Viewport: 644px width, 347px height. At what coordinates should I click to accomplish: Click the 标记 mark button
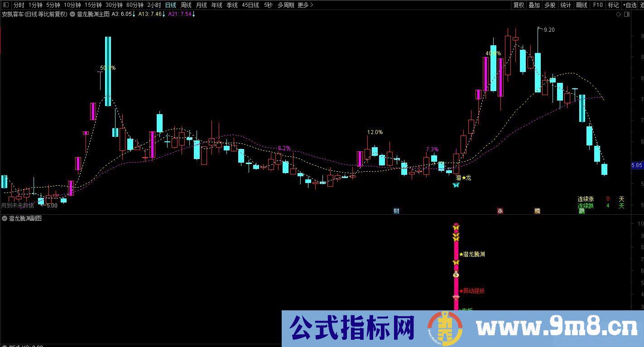613,5
